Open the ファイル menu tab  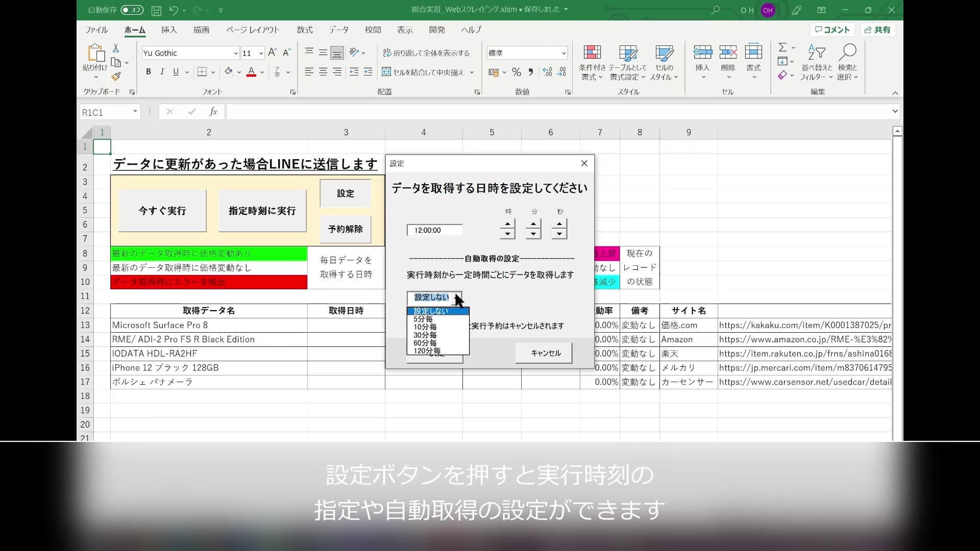click(96, 30)
